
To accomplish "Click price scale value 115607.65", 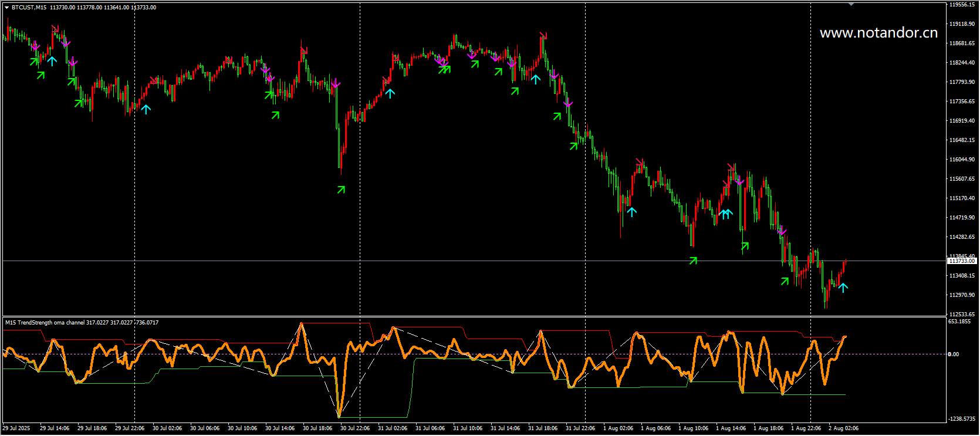I will [x=962, y=179].
